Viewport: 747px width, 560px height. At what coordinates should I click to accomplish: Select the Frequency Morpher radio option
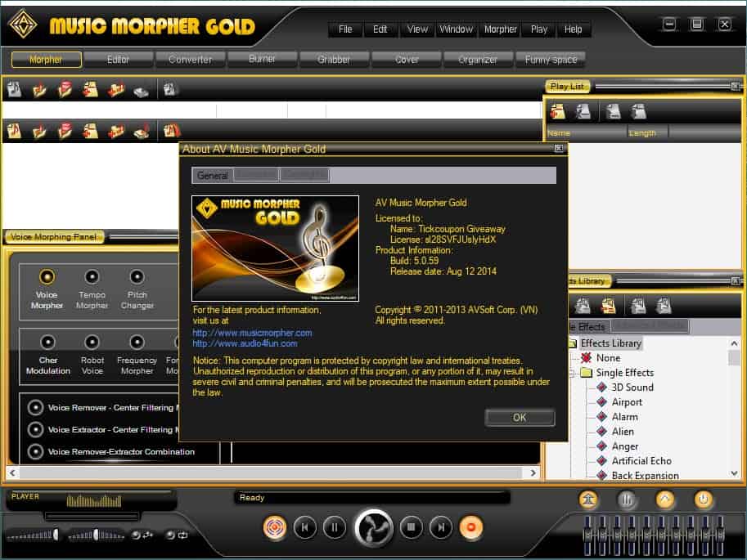137,342
